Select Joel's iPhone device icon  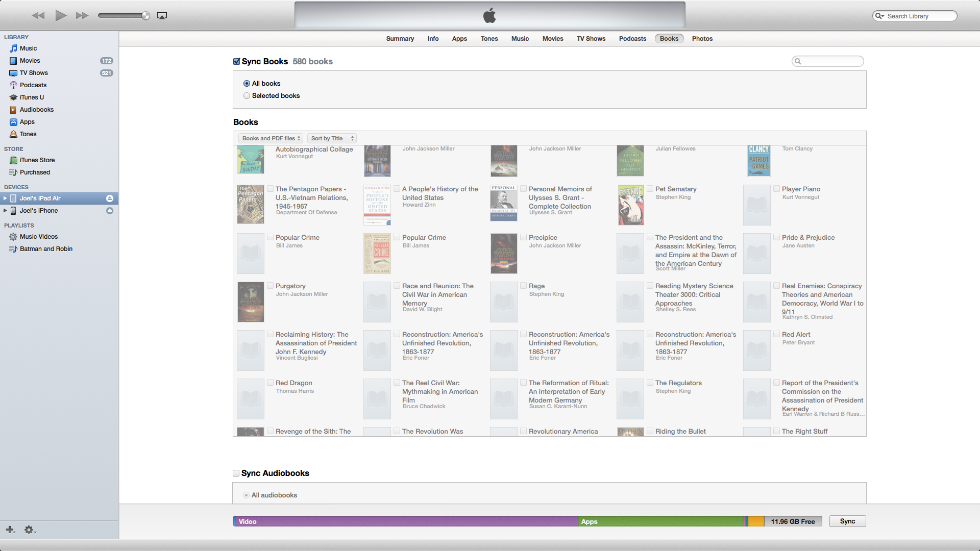tap(13, 211)
